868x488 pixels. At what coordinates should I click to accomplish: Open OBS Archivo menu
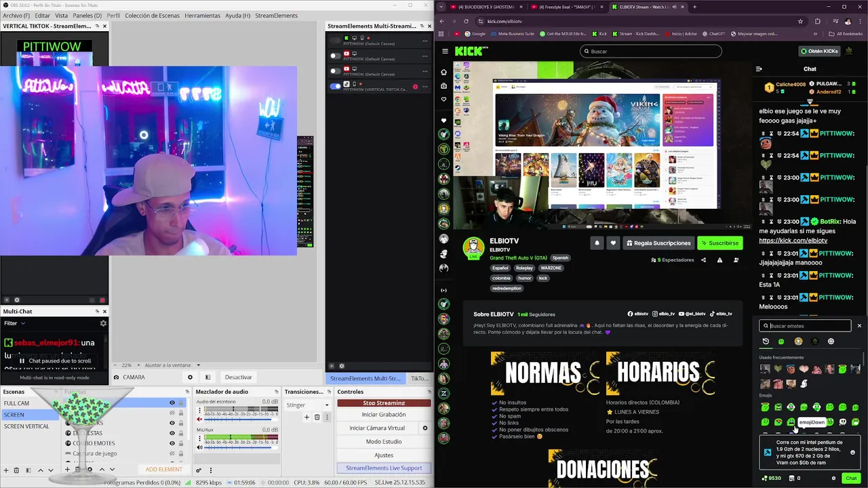tap(16, 16)
